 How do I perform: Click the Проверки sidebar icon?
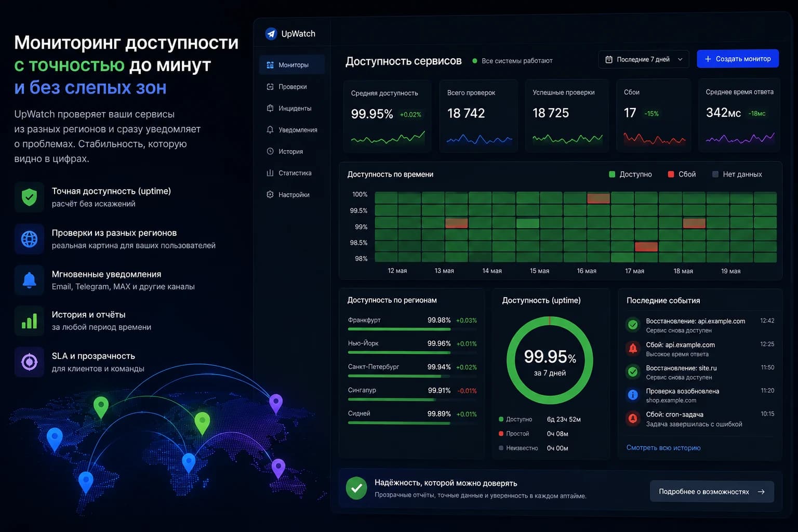point(270,87)
